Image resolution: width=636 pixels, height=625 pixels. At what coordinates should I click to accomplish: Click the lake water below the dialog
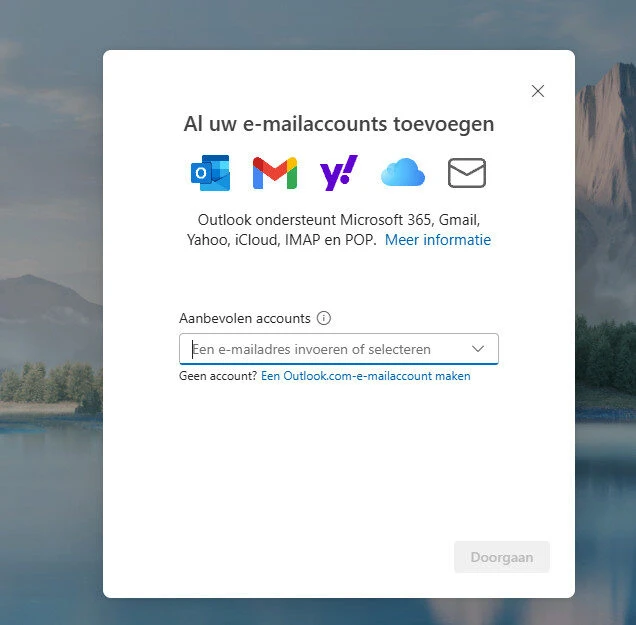coord(340,612)
